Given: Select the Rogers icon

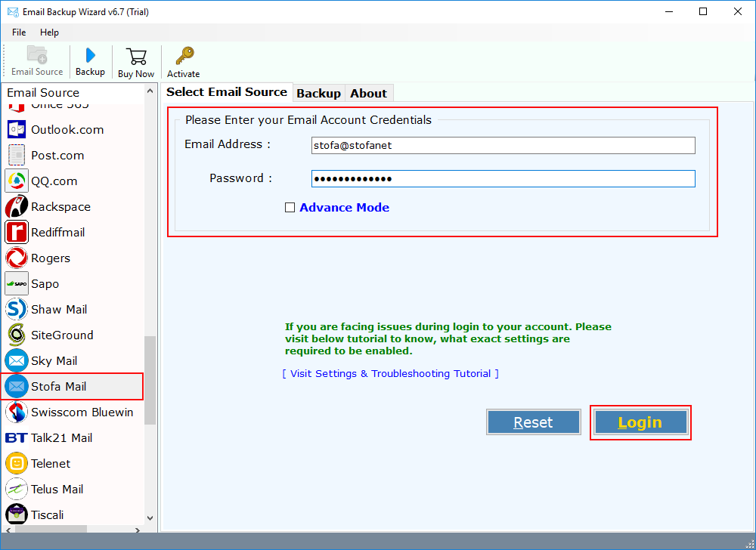Looking at the screenshot, I should coord(17,258).
